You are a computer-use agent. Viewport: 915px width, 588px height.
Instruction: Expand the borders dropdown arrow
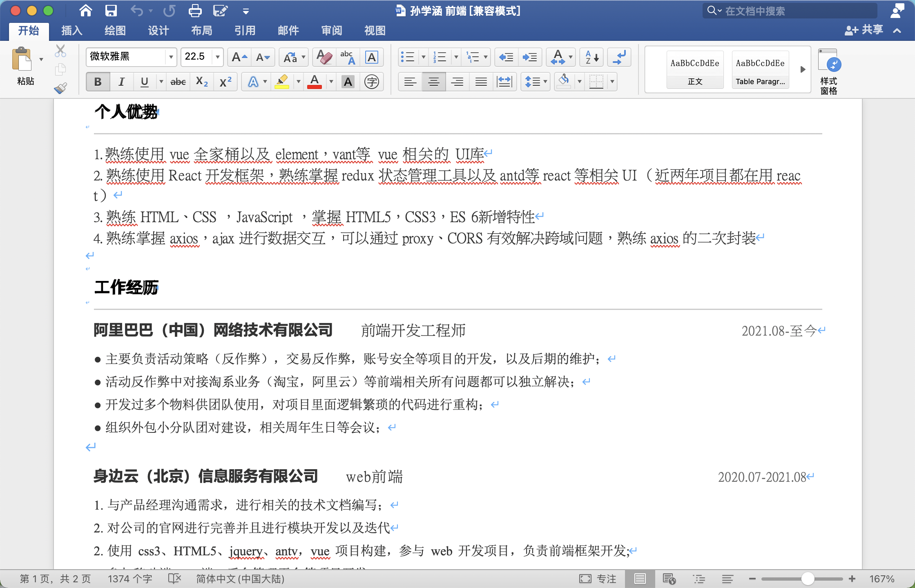point(612,82)
